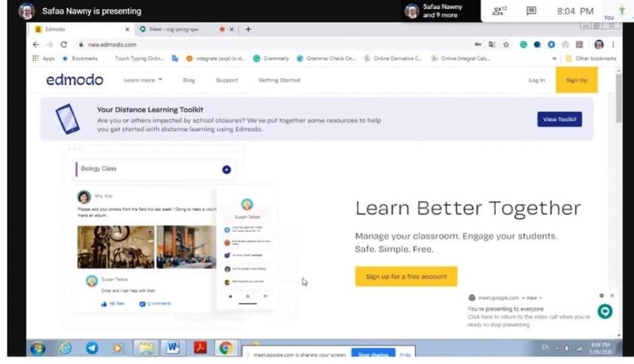Expand the Learn more dropdown
The height and width of the screenshot is (364, 634).
coord(142,80)
